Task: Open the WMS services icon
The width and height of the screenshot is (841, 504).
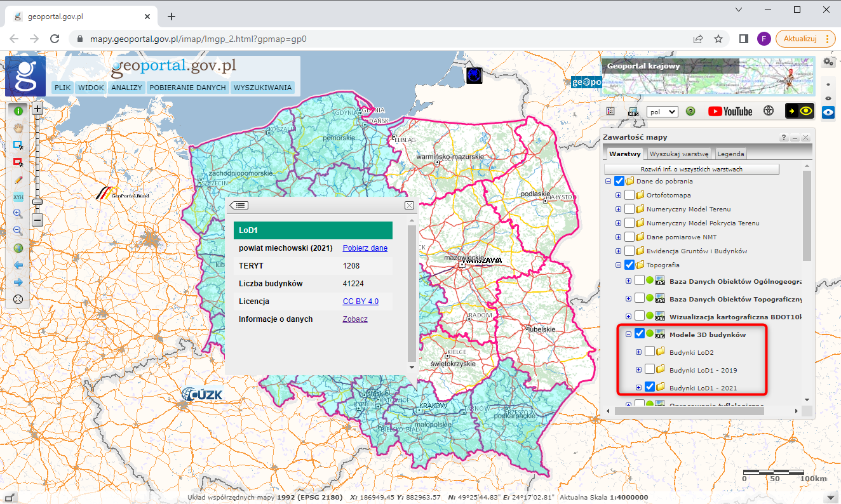Action: [633, 111]
